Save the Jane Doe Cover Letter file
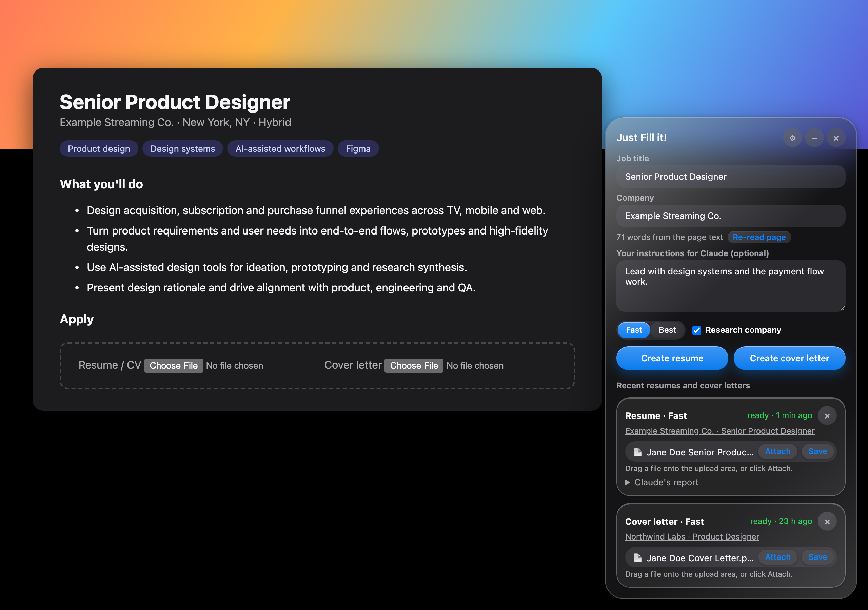Image resolution: width=868 pixels, height=610 pixels. [x=818, y=557]
